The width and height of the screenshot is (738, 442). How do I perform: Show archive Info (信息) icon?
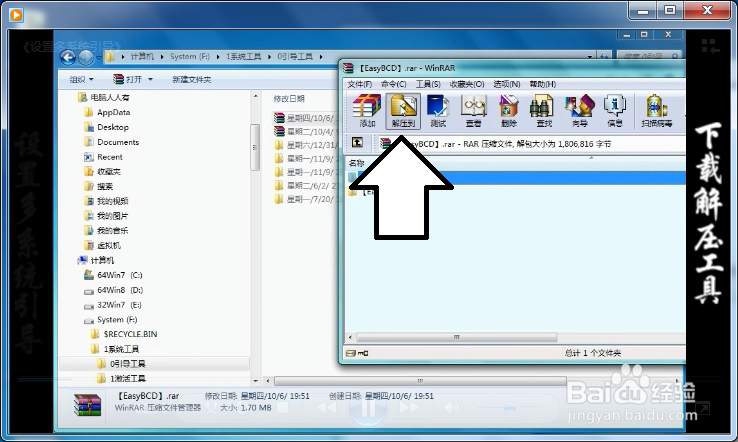coord(615,111)
